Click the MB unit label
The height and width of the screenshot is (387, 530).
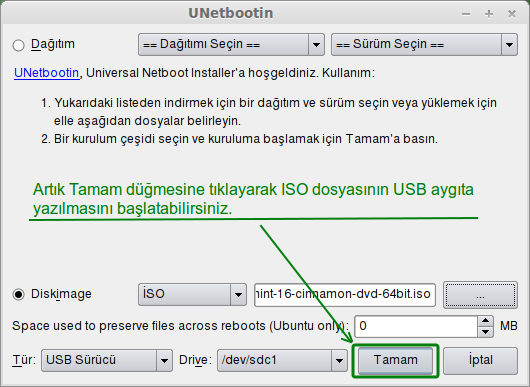pyautogui.click(x=509, y=326)
